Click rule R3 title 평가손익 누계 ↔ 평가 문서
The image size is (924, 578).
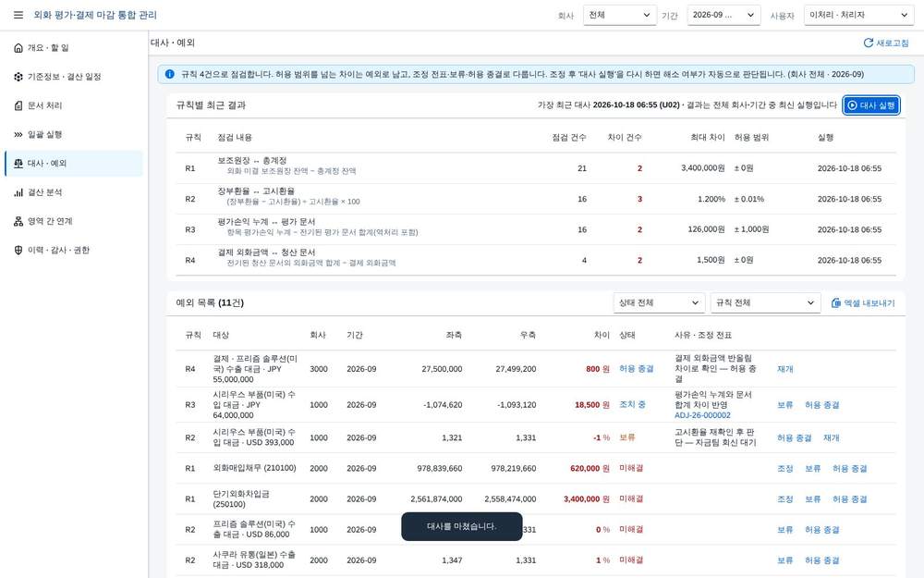pyautogui.click(x=266, y=222)
